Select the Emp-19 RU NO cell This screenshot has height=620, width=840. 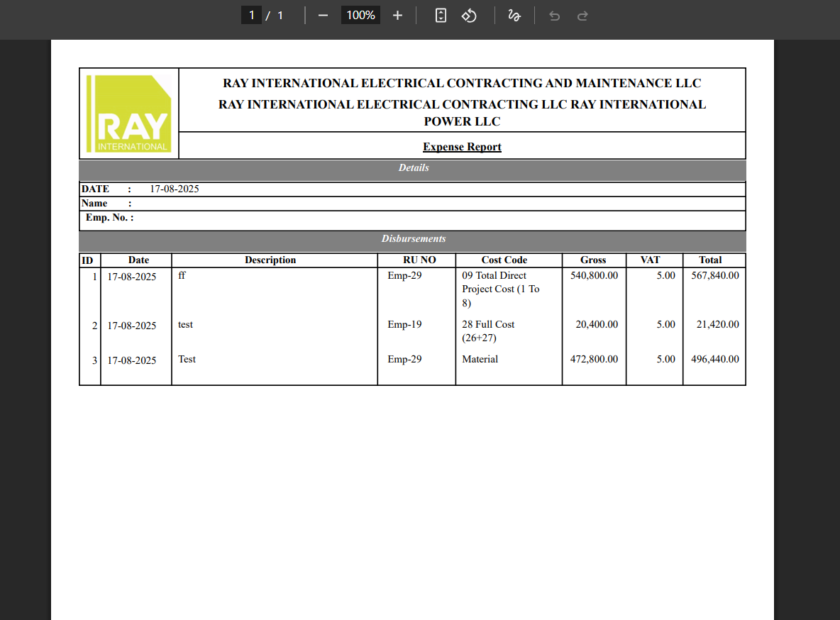404,325
